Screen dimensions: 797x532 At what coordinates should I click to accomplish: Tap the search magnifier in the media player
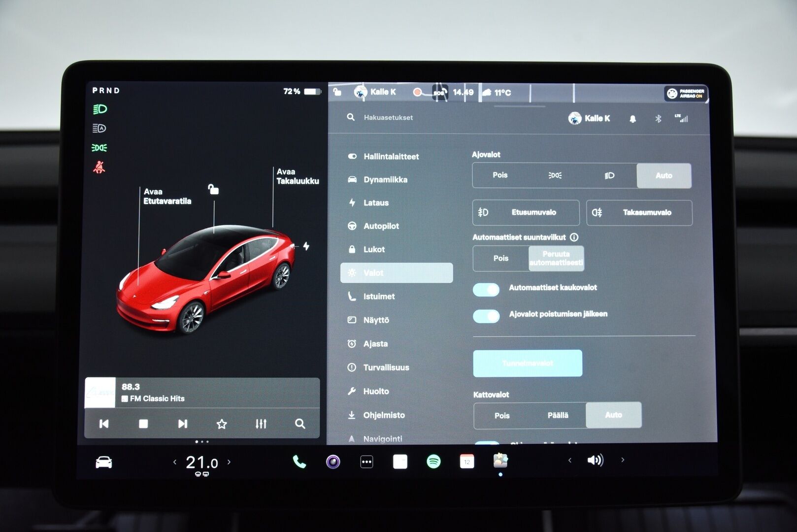(299, 424)
